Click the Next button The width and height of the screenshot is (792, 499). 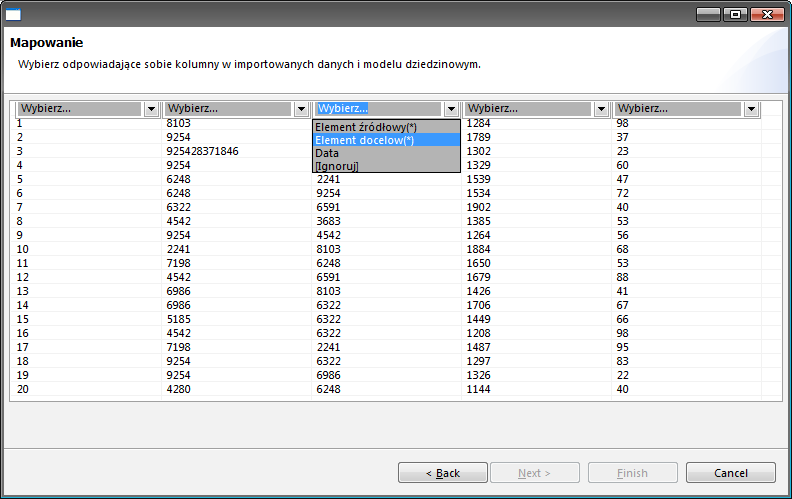pyautogui.click(x=534, y=473)
